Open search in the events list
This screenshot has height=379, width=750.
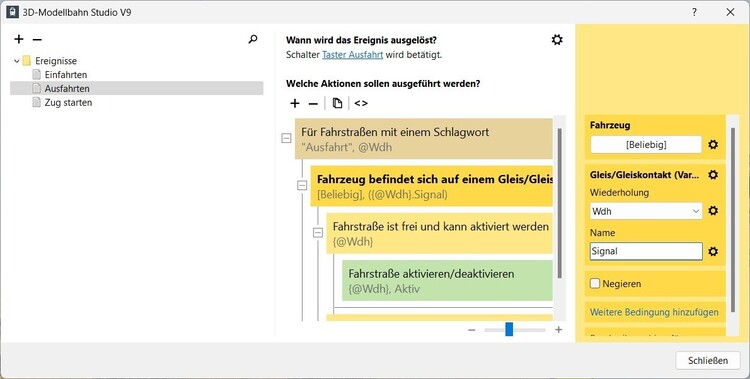[253, 39]
